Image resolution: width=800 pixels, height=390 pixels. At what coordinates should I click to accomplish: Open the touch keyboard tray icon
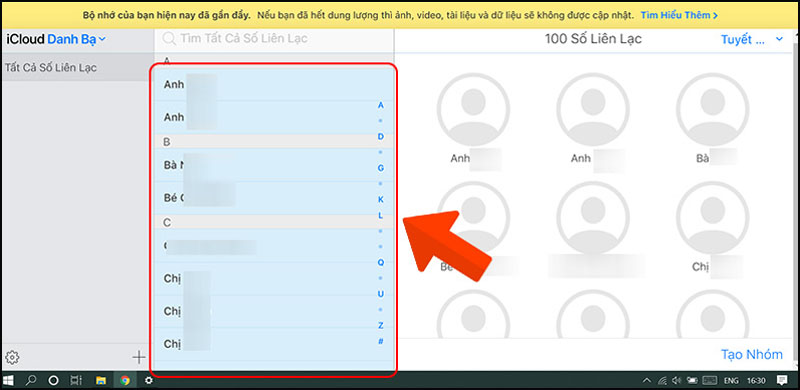coord(710,380)
